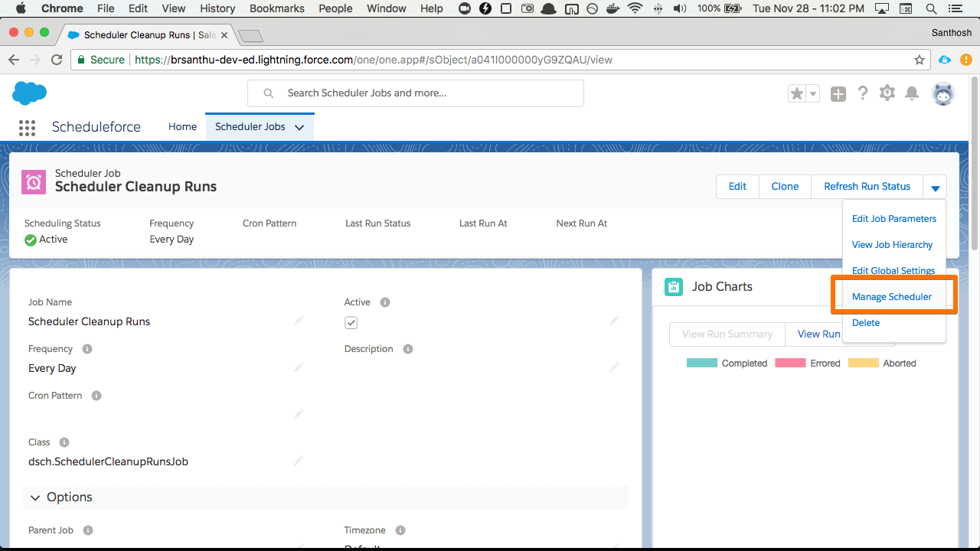Click the user avatar profile icon
The image size is (980, 551).
tap(942, 93)
